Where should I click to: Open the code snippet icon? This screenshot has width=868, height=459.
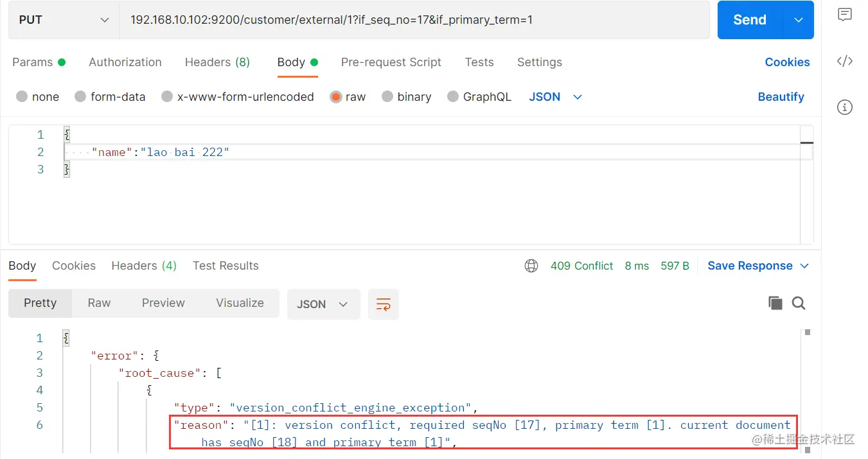845,61
